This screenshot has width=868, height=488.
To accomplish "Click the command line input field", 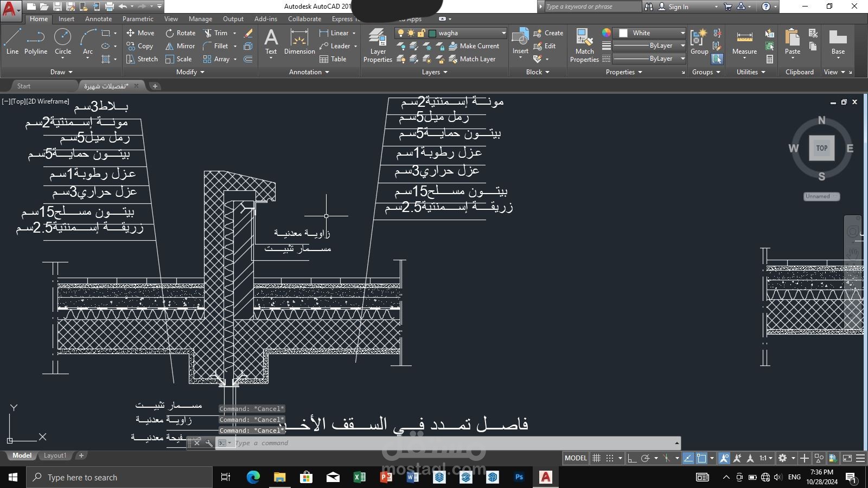I will [x=450, y=443].
